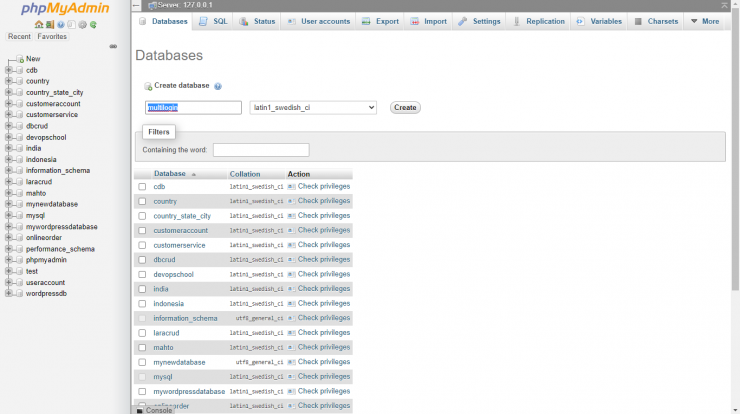Viewport: 740px width, 414px height.
Task: Click the privileges icon in country row
Action: click(x=292, y=201)
